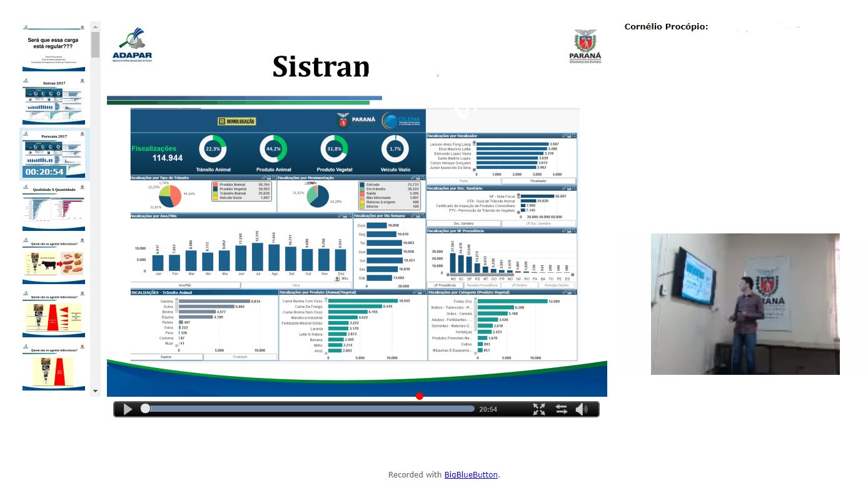The height and width of the screenshot is (485, 868).
Task: Open the BigBlueButton link
Action: (471, 475)
